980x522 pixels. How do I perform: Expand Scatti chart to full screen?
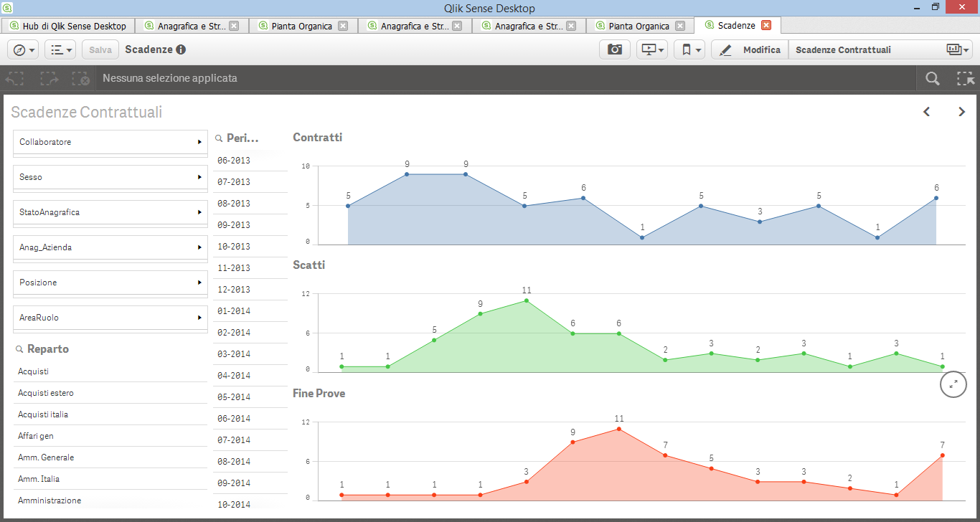(953, 384)
